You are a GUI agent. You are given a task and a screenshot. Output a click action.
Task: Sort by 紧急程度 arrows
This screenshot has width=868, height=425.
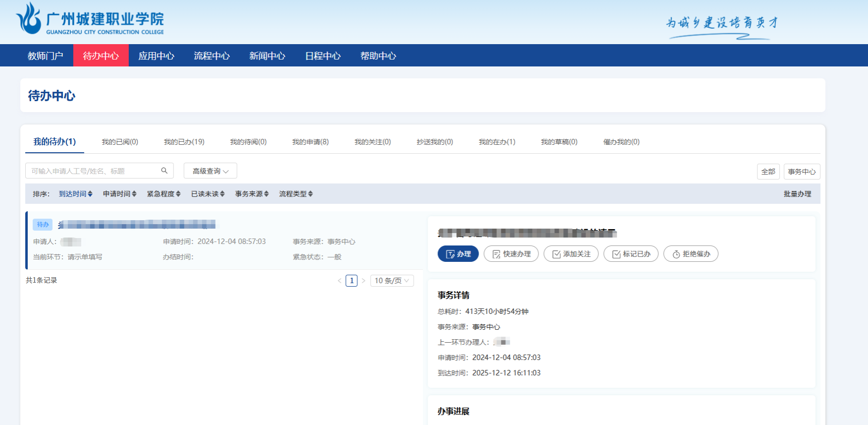coord(178,194)
